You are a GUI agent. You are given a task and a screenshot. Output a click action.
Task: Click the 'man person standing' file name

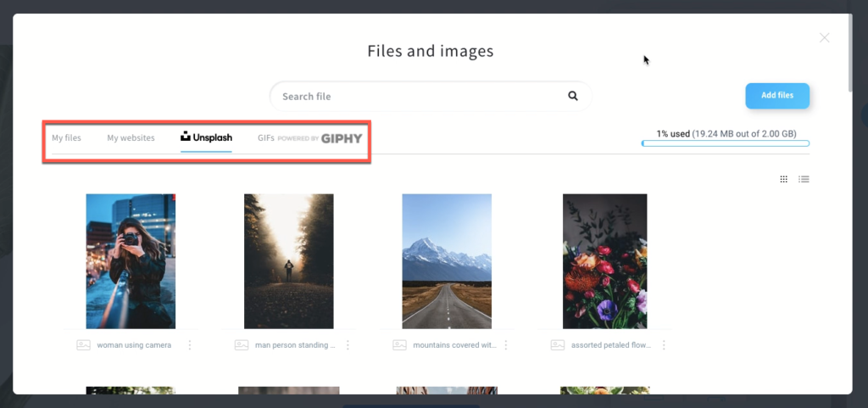pyautogui.click(x=295, y=345)
